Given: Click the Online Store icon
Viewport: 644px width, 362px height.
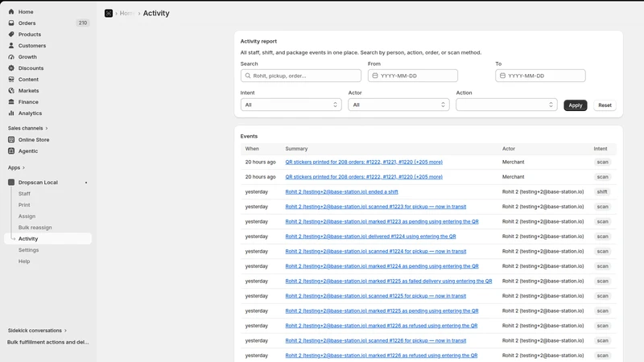Looking at the screenshot, I should (x=11, y=139).
